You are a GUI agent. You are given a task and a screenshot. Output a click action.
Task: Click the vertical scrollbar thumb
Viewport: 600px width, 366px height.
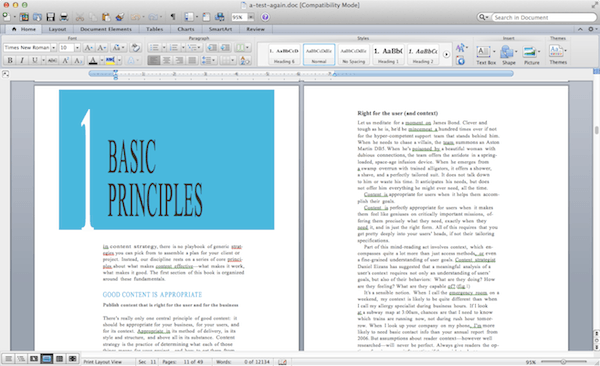click(x=596, y=130)
